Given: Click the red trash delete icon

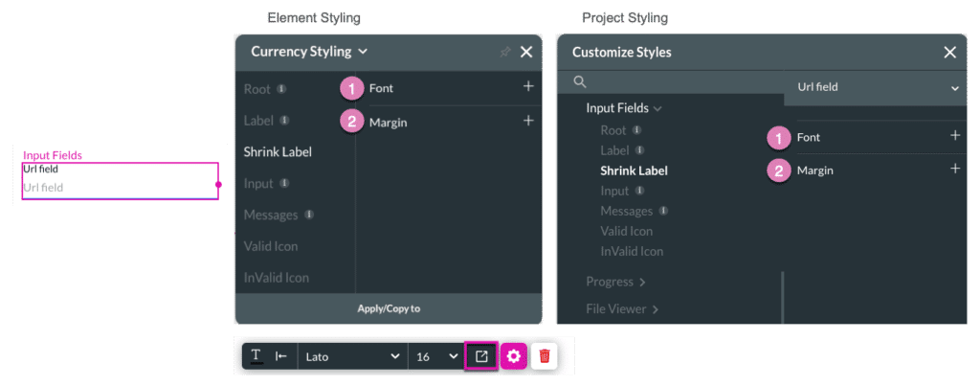Looking at the screenshot, I should (x=545, y=356).
